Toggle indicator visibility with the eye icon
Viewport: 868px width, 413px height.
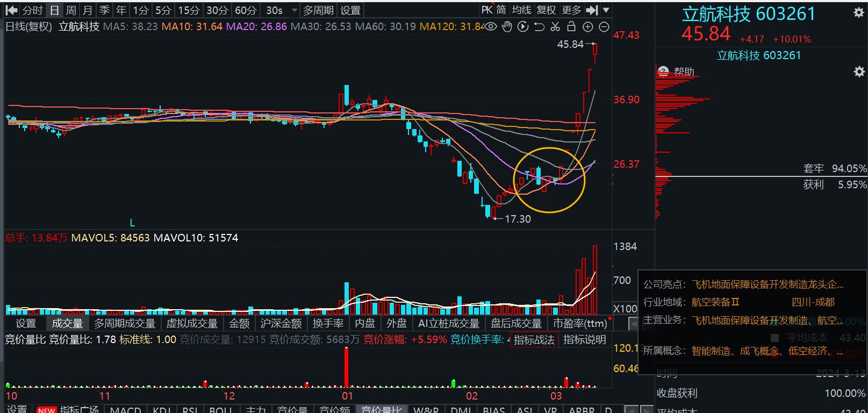coord(491,26)
